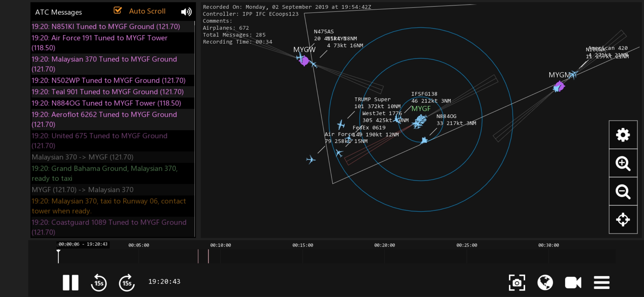Click the MYGF airport label

click(x=421, y=109)
